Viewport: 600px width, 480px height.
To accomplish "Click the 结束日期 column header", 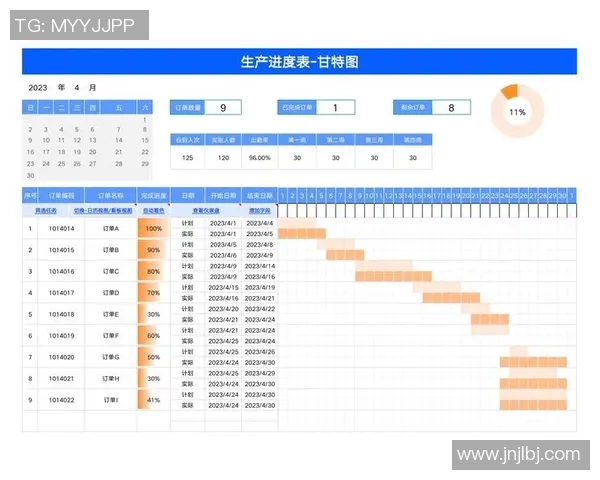I will click(x=259, y=196).
